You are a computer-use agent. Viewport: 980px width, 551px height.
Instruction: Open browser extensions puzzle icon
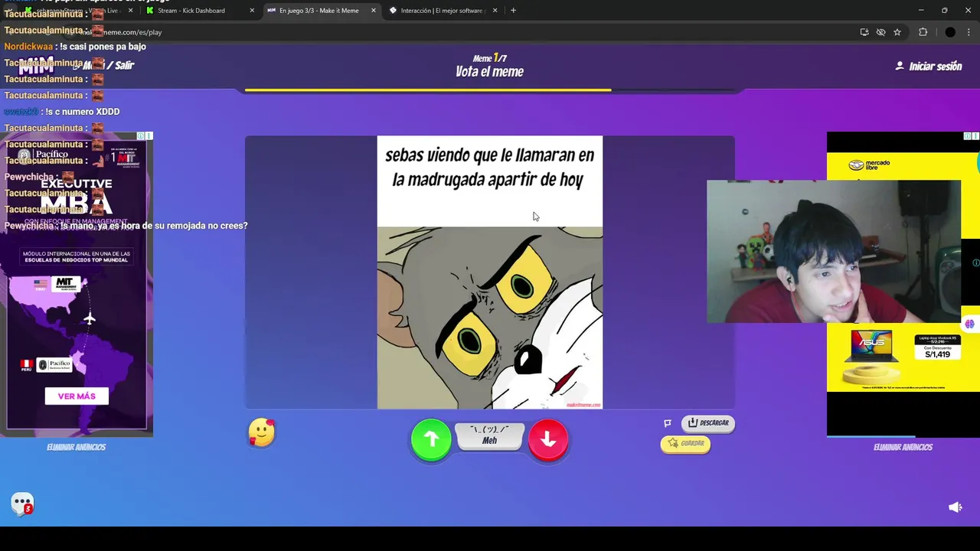click(923, 32)
